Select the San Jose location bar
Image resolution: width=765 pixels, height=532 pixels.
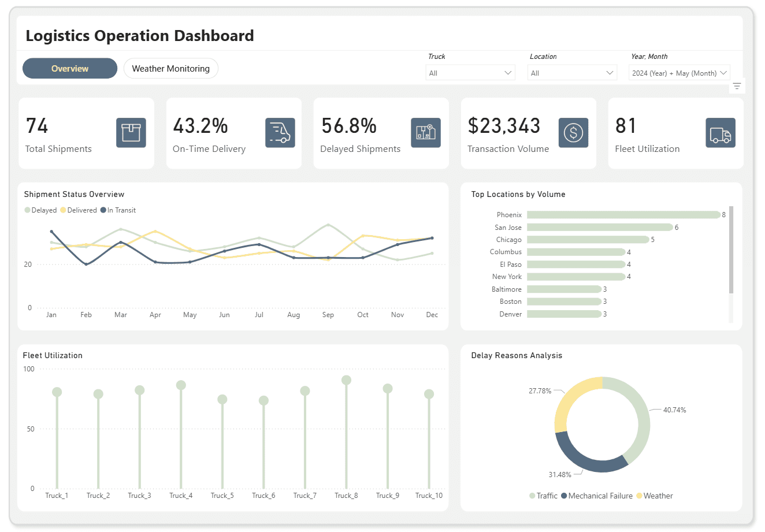599,228
